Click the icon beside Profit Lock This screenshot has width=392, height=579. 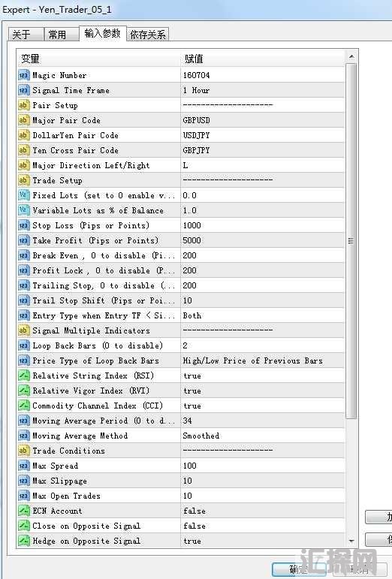(x=23, y=270)
